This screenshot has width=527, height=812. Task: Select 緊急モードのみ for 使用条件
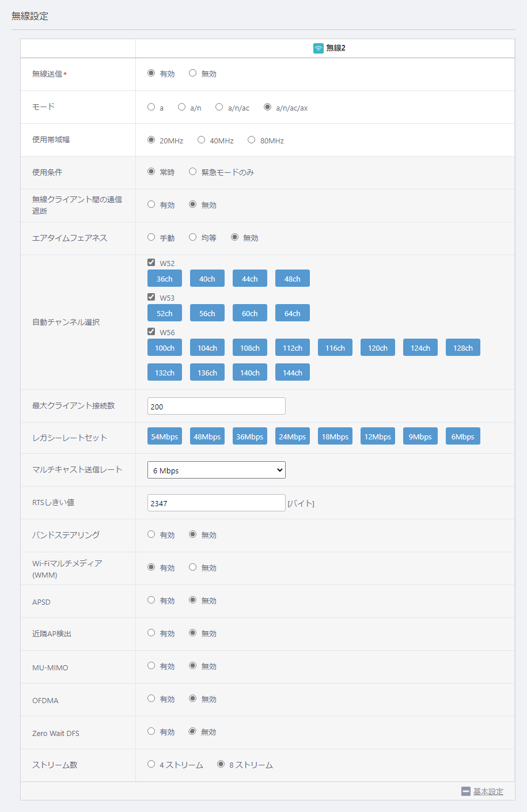pyautogui.click(x=193, y=172)
